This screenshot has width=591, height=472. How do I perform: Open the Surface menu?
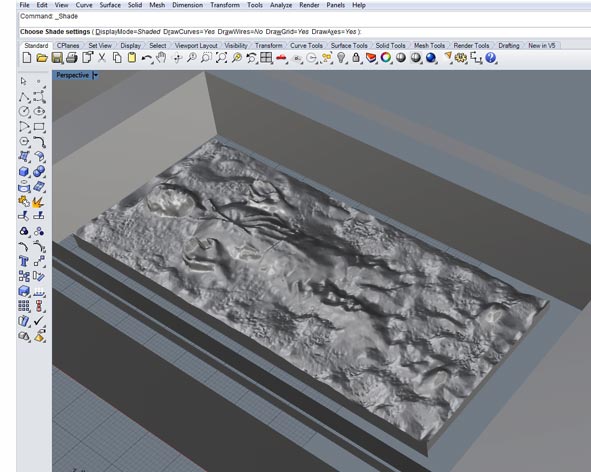point(110,5)
